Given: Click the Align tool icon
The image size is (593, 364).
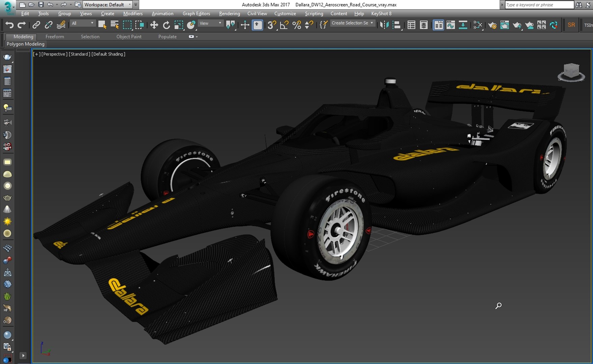Looking at the screenshot, I should coord(397,25).
